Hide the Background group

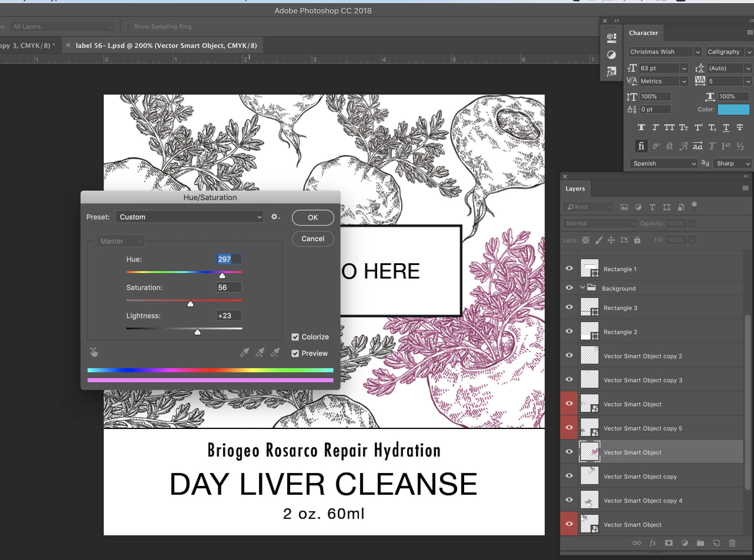click(569, 287)
